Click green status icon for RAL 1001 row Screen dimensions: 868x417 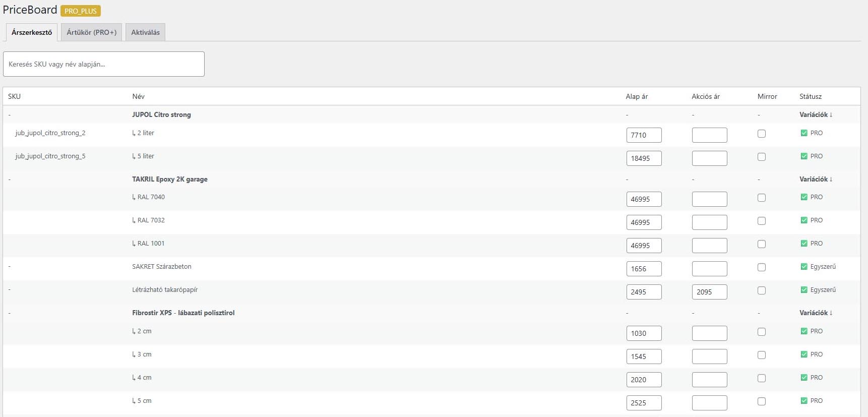point(803,244)
